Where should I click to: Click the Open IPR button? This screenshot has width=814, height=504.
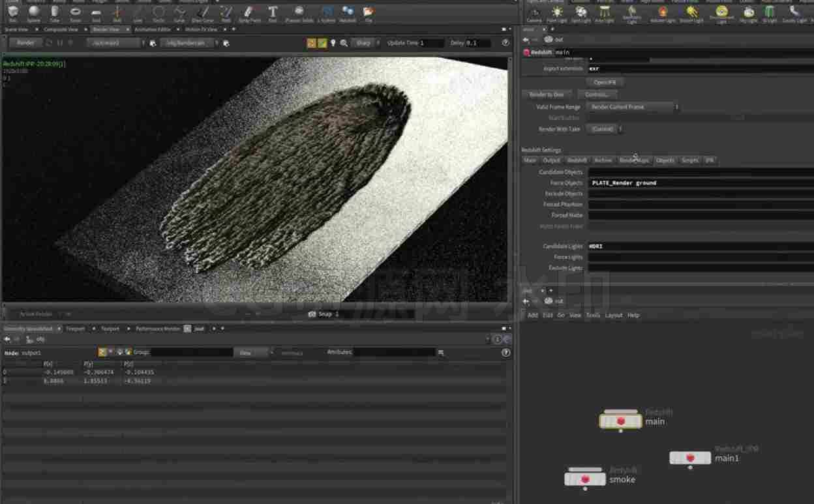tap(605, 82)
